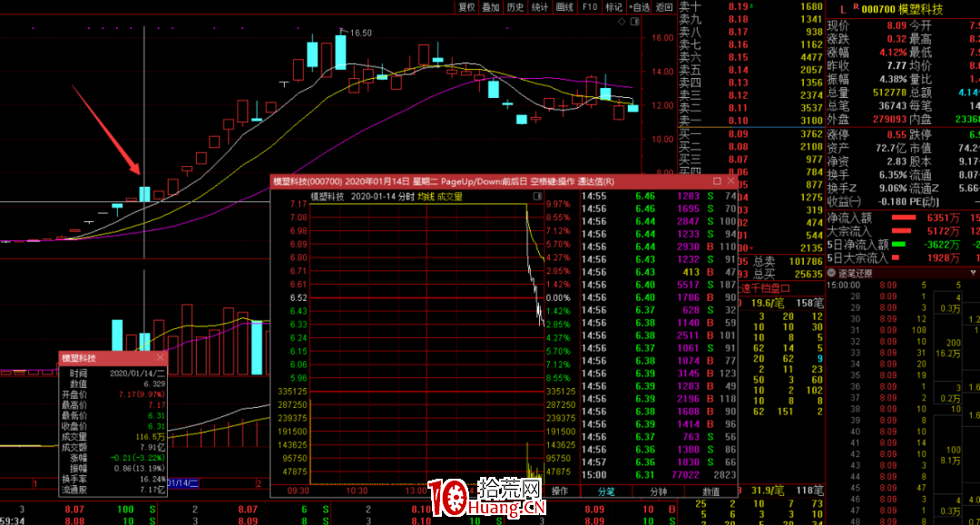Click the 14:57 6.36 1830 tick row
This screenshot has height=525, width=980.
pos(659,462)
